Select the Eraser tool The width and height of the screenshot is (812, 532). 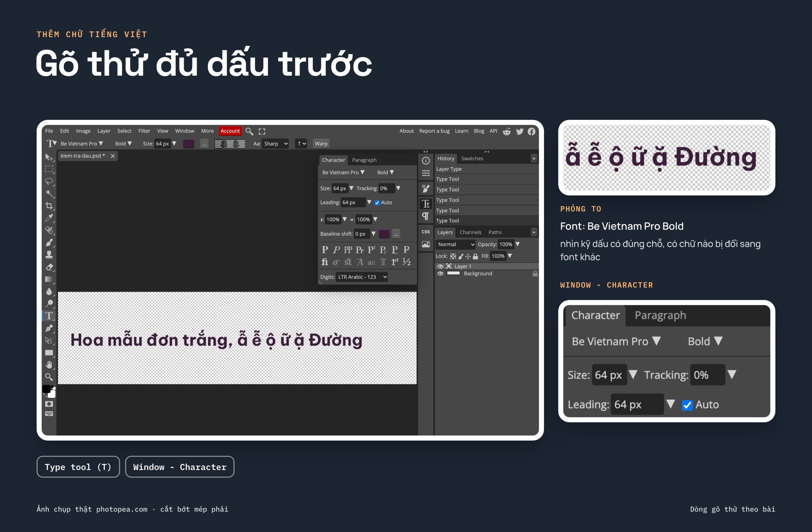coord(49,267)
